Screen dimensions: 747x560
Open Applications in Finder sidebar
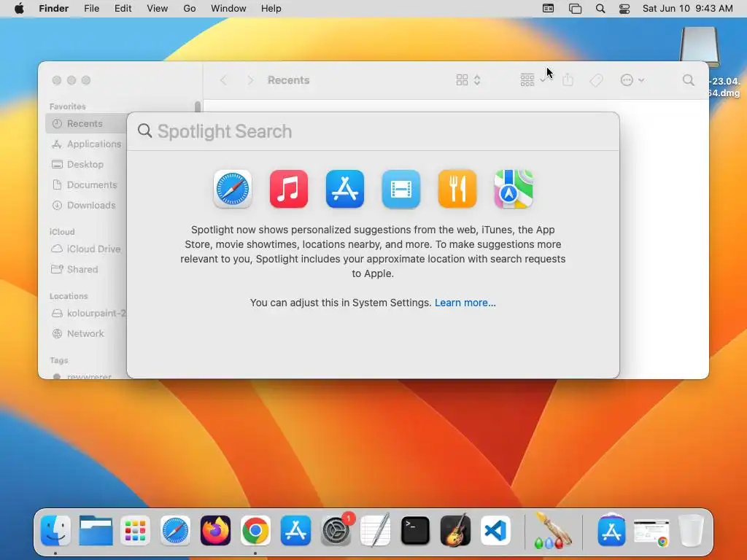click(86, 144)
